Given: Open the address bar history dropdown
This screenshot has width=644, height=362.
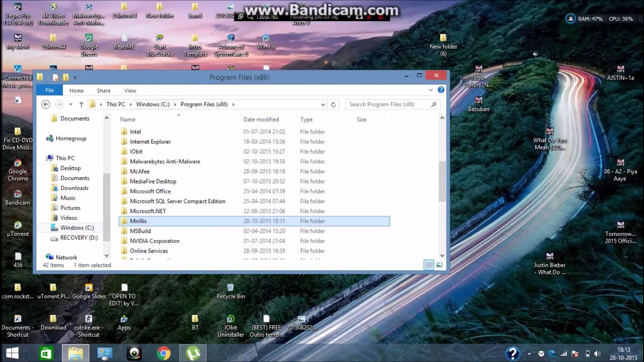Looking at the screenshot, I should (x=323, y=105).
